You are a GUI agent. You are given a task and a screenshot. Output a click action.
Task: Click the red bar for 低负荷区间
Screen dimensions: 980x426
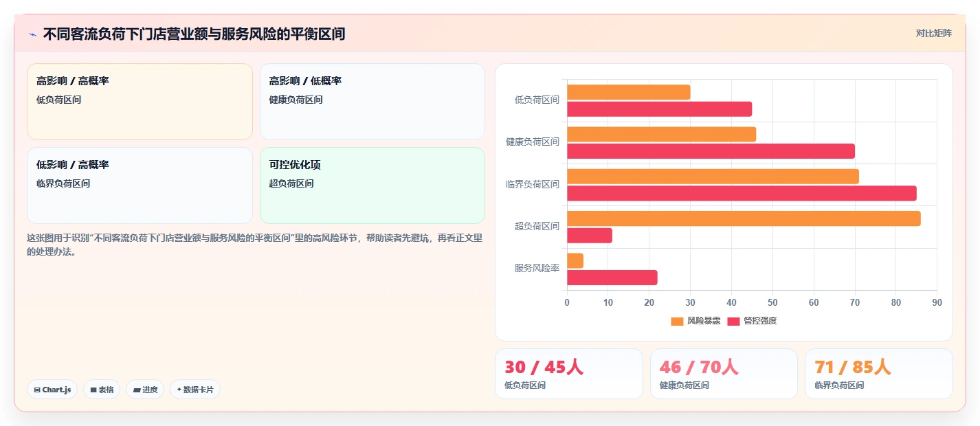tap(659, 109)
